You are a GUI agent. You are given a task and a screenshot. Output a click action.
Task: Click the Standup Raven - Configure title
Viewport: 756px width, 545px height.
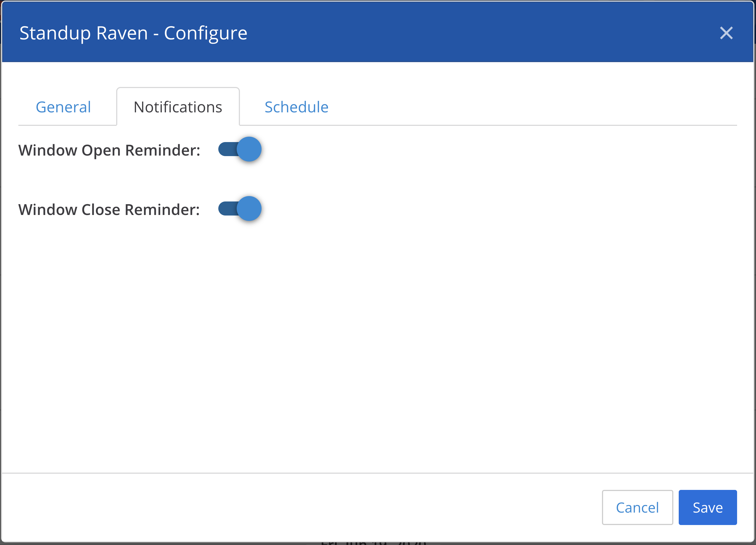point(133,33)
